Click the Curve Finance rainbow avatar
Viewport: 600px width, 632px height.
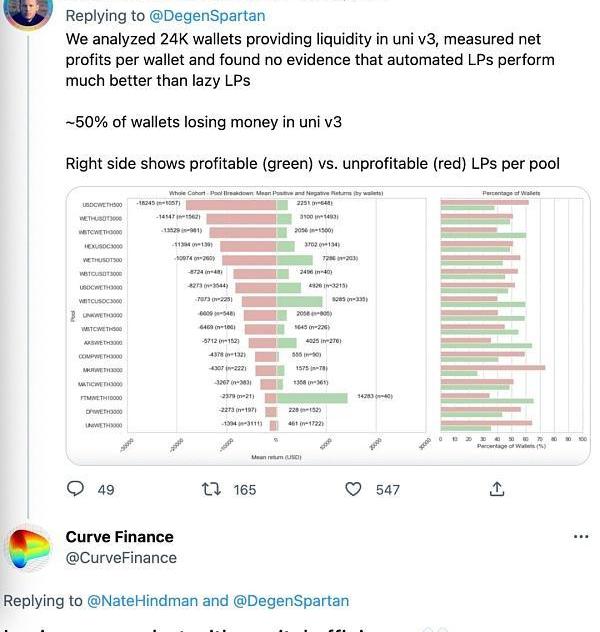point(28,547)
